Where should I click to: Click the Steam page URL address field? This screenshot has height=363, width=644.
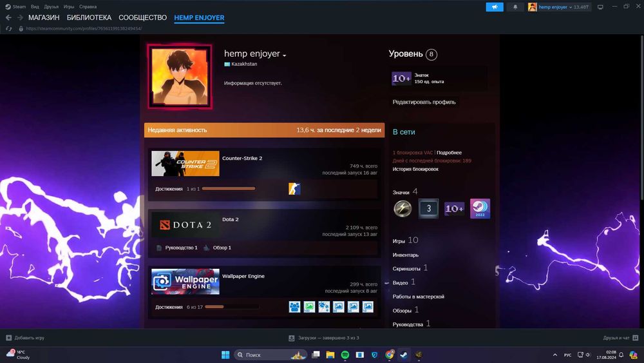point(84,29)
